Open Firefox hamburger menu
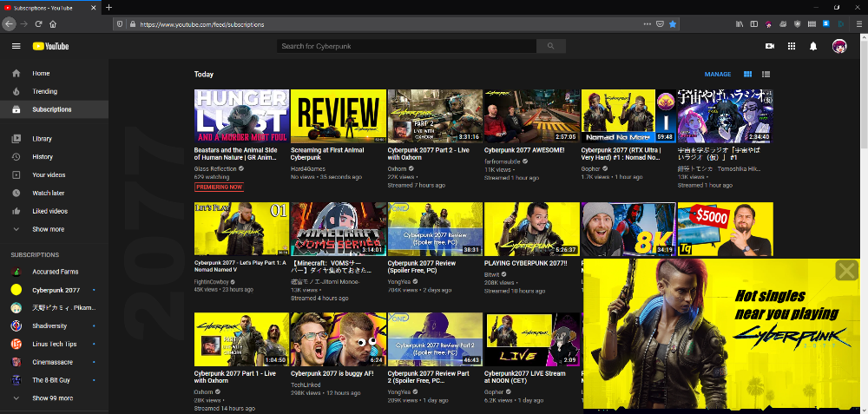Viewport: 868px width, 414px height. click(858, 23)
